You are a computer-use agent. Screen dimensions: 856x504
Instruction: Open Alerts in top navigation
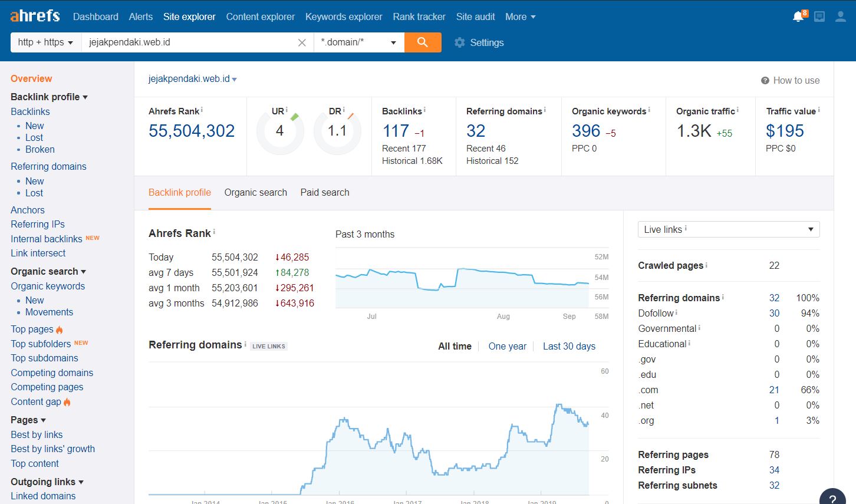[141, 17]
